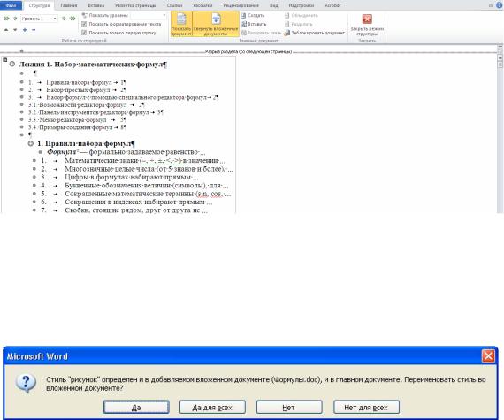The height and width of the screenshot is (420, 504).
Task: Click the plus Expand icon in ribbon
Action: pos(25,30)
